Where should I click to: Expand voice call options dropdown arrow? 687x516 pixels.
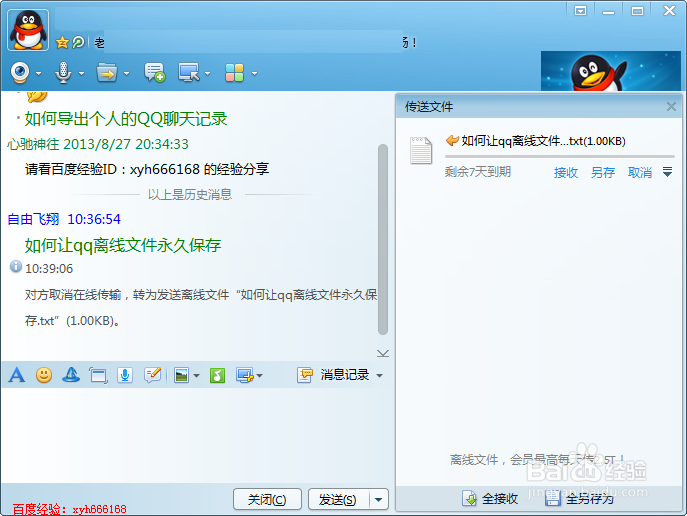click(x=81, y=74)
